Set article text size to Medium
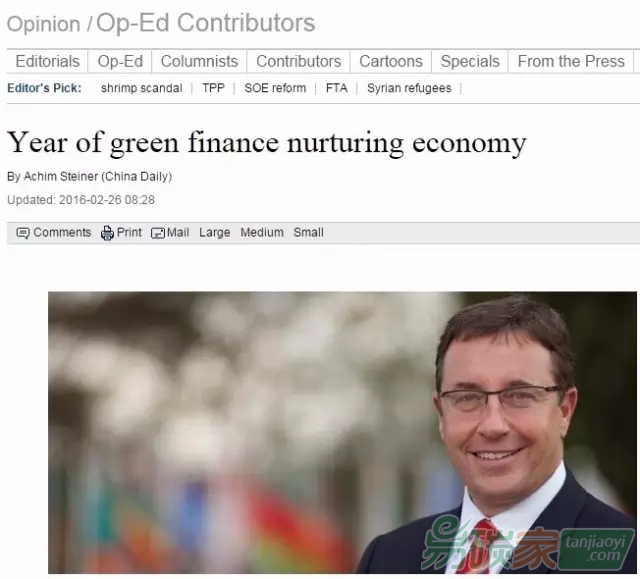 click(x=262, y=233)
